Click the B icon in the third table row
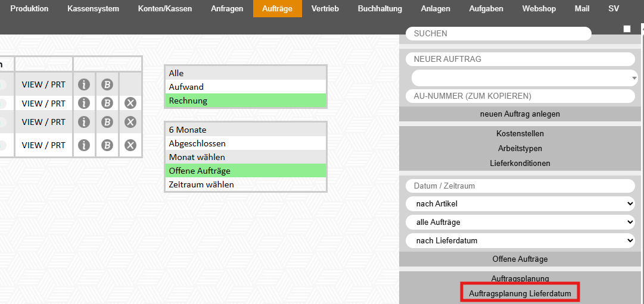The height and width of the screenshot is (304, 644). (107, 122)
